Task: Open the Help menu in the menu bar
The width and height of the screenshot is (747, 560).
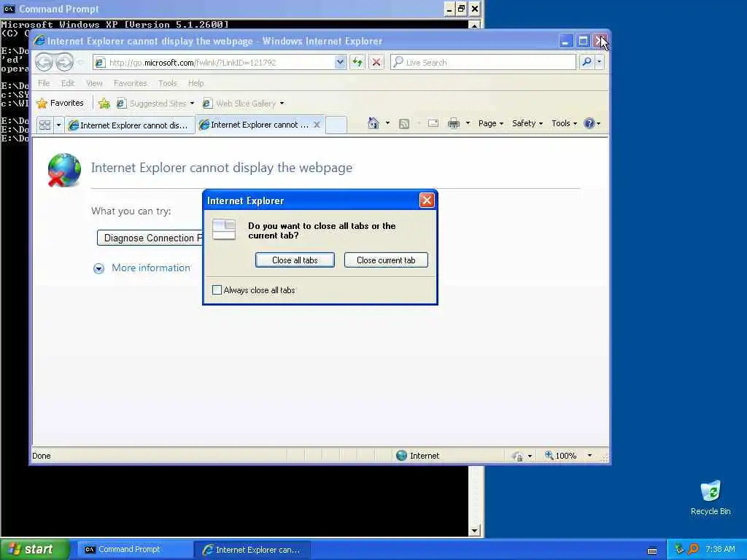Action: tap(196, 83)
